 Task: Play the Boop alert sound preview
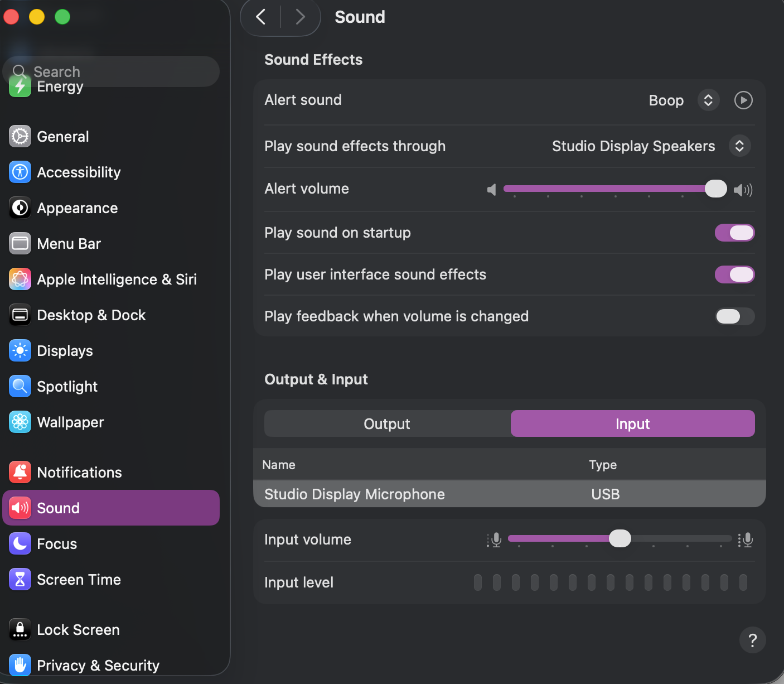point(743,100)
